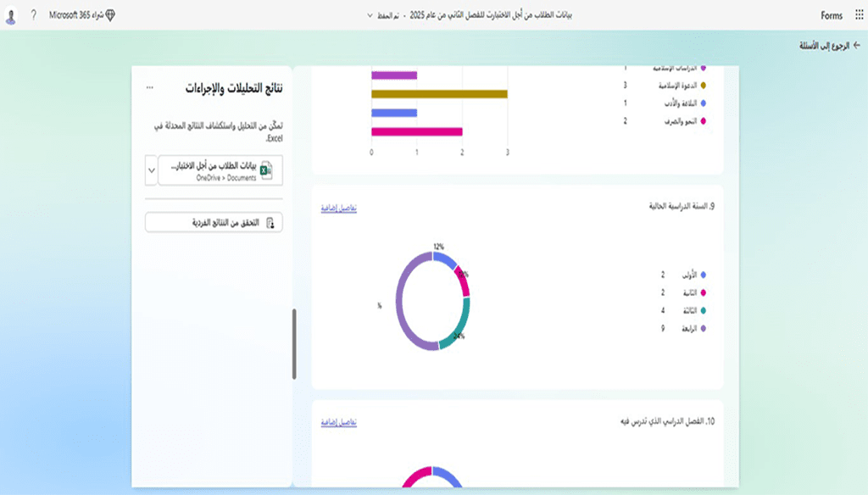Click the pink bar with value 2
The width and height of the screenshot is (868, 495).
(417, 131)
